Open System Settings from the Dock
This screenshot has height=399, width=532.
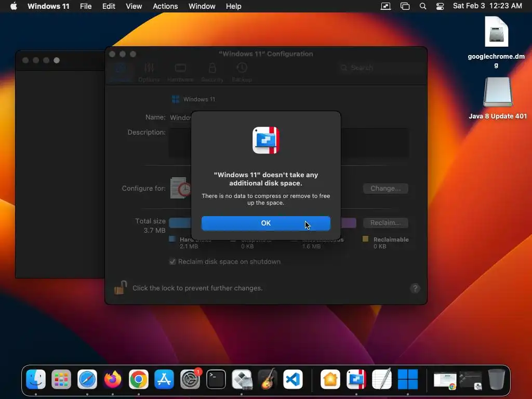tap(190, 379)
